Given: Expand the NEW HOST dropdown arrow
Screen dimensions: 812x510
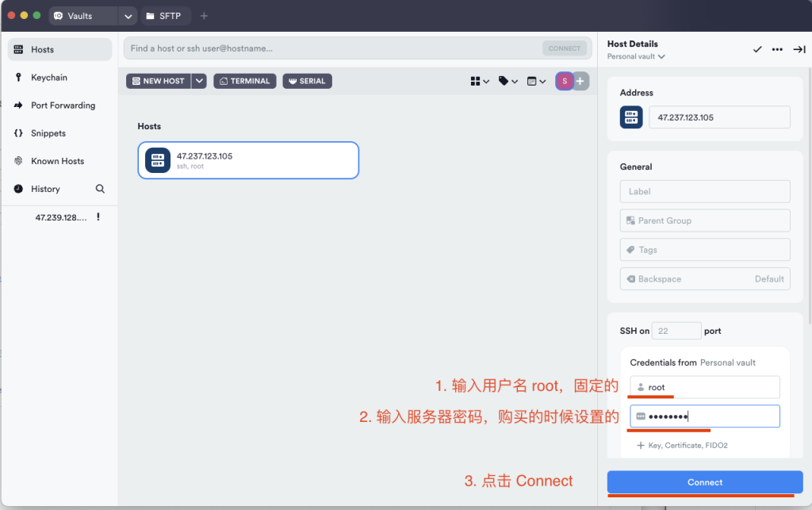Looking at the screenshot, I should tap(199, 81).
